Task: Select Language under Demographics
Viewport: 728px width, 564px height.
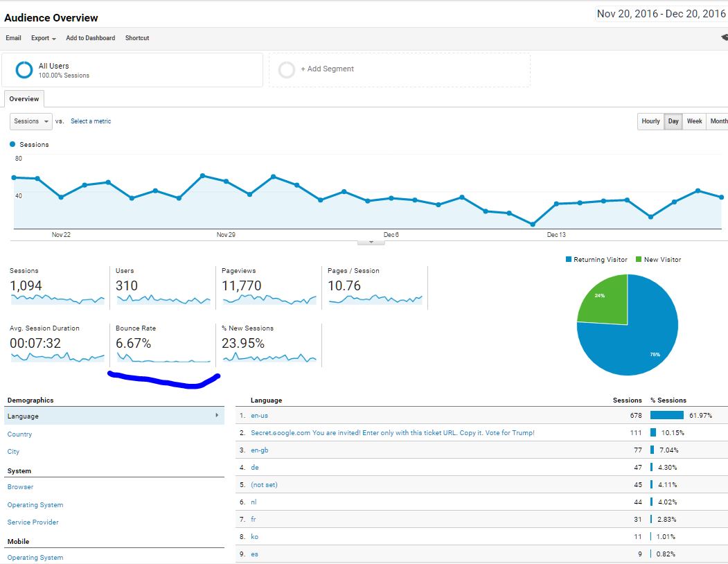Action: pyautogui.click(x=24, y=416)
